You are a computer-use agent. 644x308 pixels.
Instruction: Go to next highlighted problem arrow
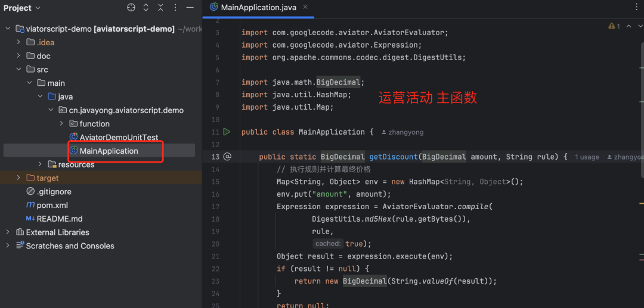[x=640, y=26]
